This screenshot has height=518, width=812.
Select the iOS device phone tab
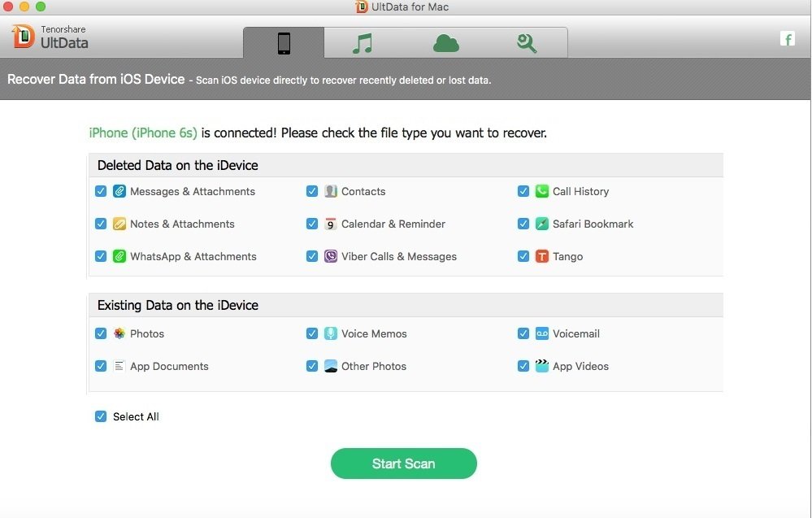point(284,43)
